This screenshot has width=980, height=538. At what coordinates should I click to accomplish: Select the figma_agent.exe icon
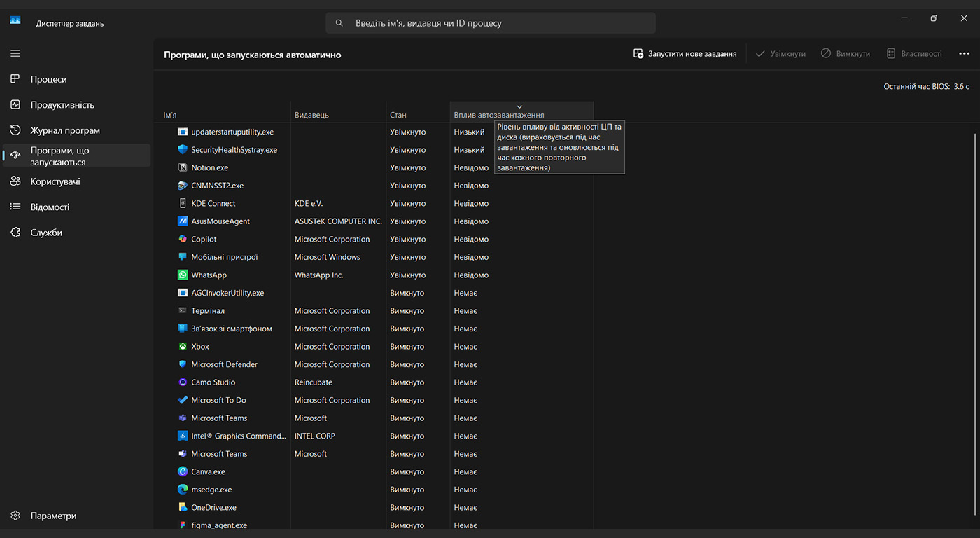click(x=183, y=525)
